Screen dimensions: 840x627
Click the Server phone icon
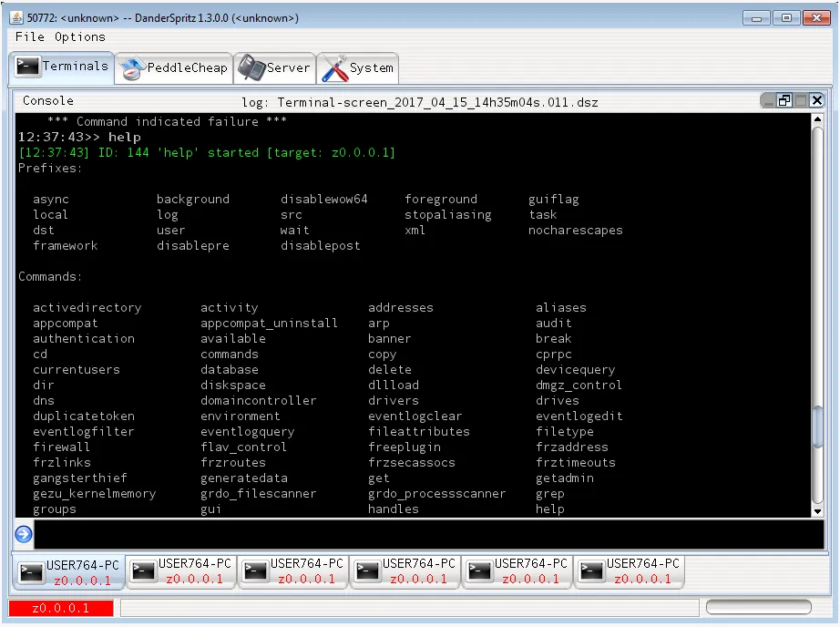coord(251,67)
